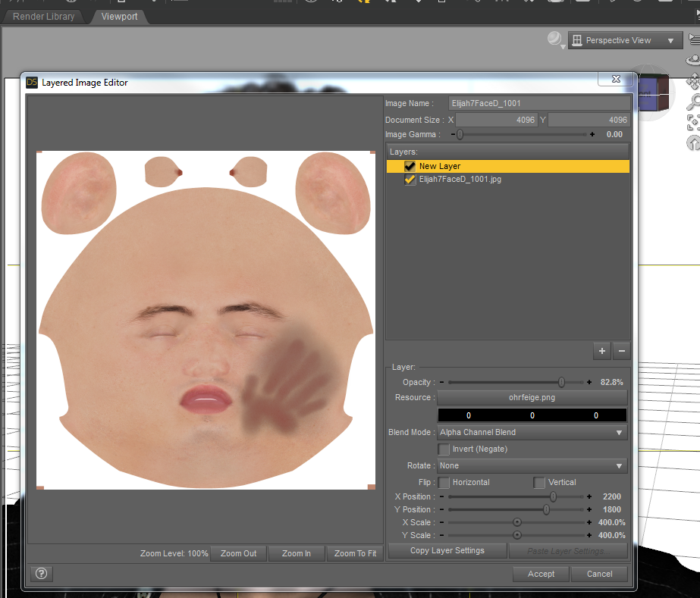700x598 pixels.
Task: Enable Flip Horizontal checkbox
Action: click(444, 482)
